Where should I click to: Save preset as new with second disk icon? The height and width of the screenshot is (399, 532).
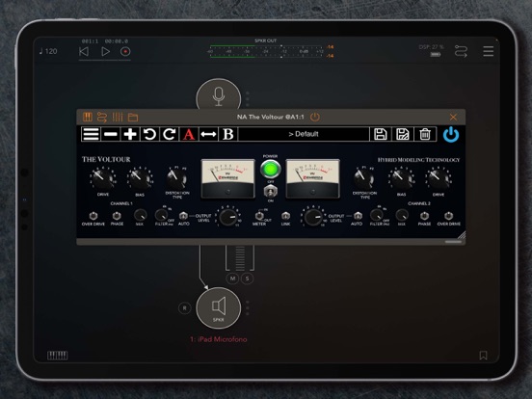coord(403,134)
